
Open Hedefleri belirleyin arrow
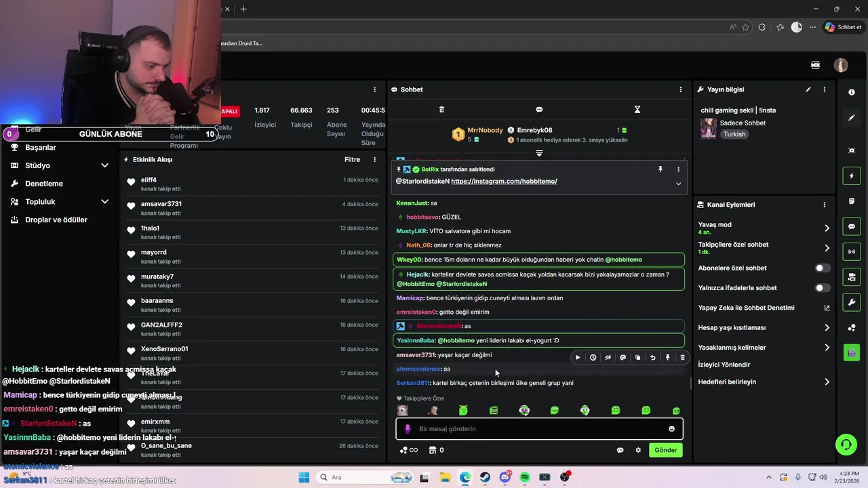coord(827,382)
